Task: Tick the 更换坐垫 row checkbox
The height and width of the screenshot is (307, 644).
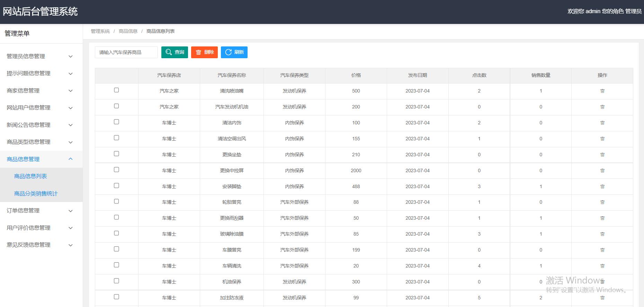Action: 116,154
